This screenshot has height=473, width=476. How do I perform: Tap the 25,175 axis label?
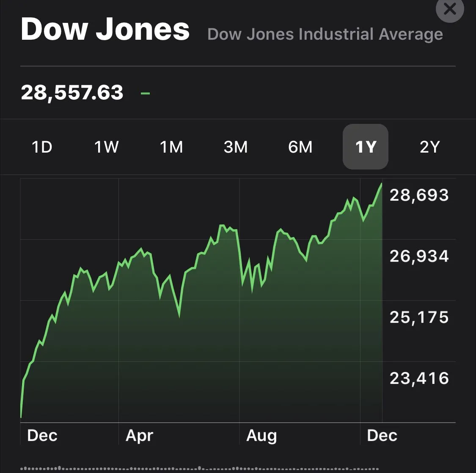pos(419,317)
